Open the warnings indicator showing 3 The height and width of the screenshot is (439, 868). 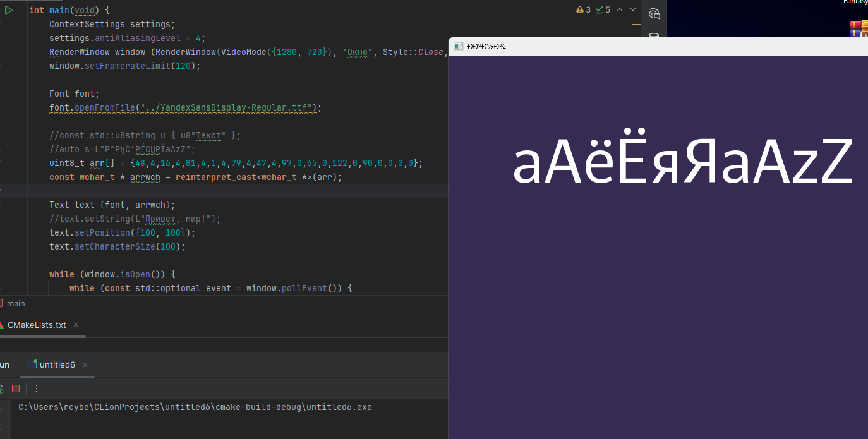click(x=584, y=9)
